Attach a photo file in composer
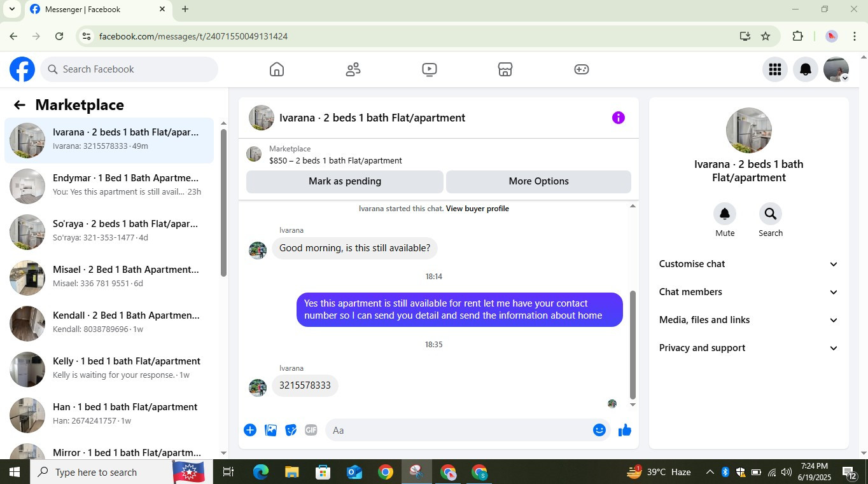 click(270, 430)
